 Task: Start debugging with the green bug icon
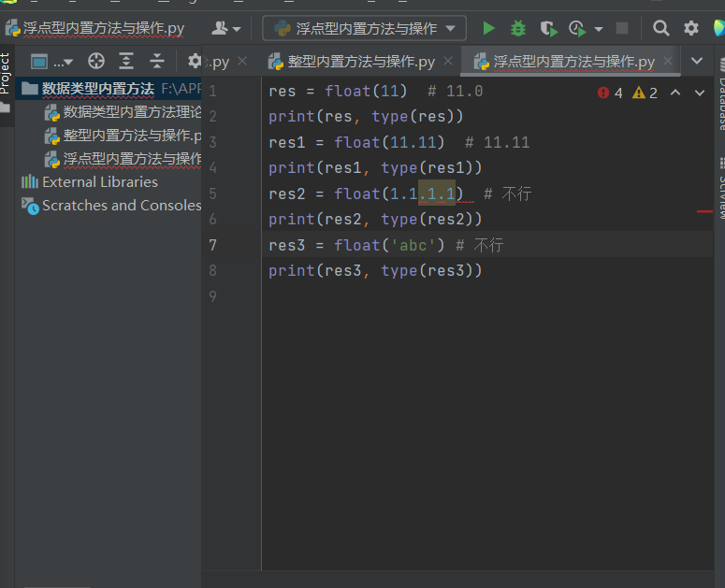tap(518, 28)
